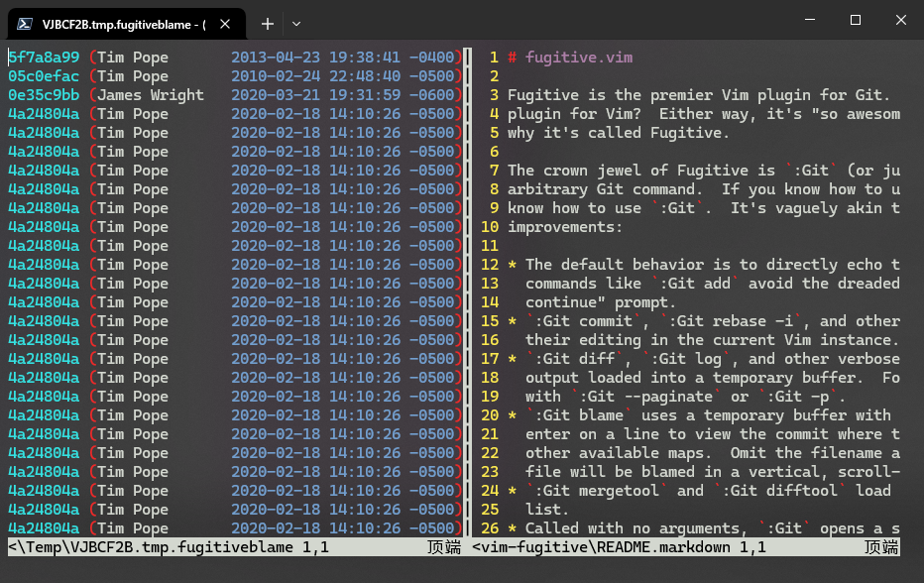
Task: Close the terminal window
Action: [x=901, y=20]
